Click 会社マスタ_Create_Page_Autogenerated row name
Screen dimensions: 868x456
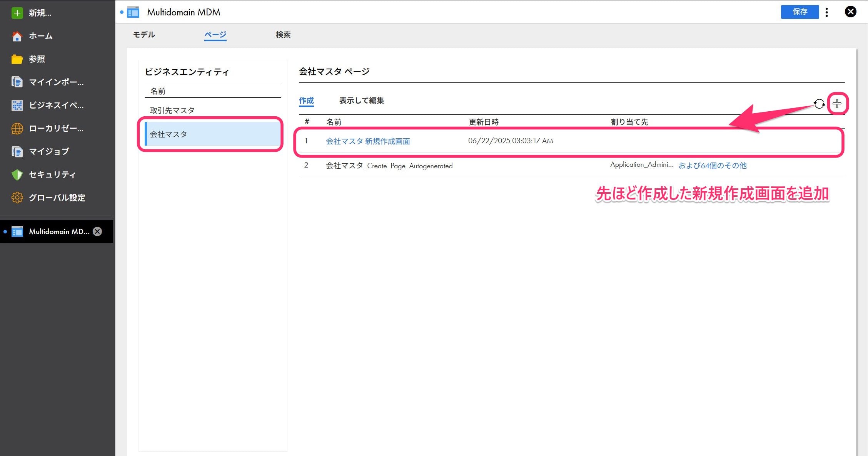(389, 166)
